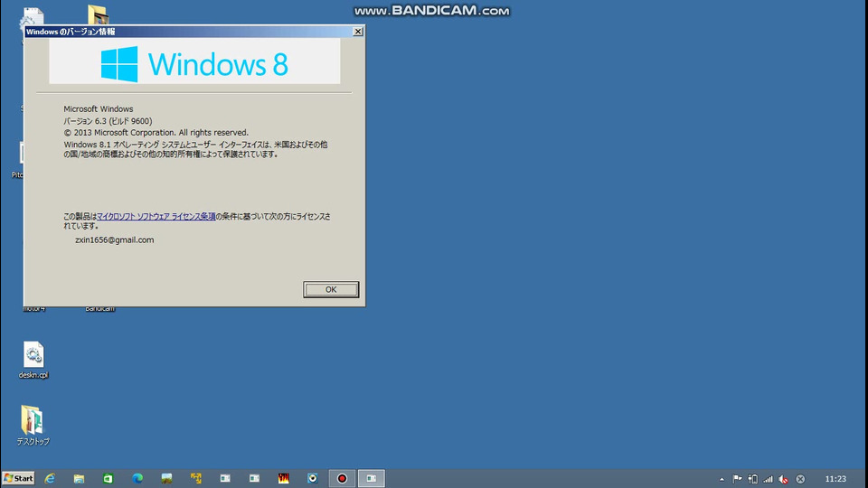
Task: Select the deskn.cpl desktop file
Action: tap(33, 361)
